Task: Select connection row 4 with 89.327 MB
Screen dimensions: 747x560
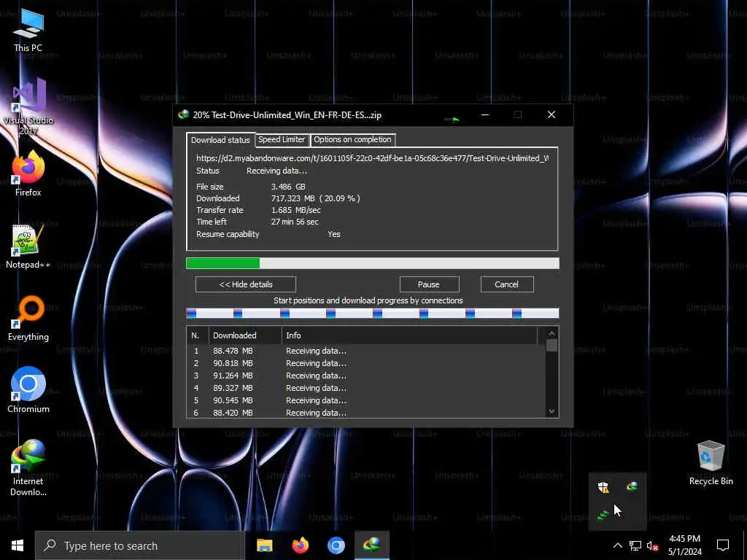Action: [x=366, y=388]
